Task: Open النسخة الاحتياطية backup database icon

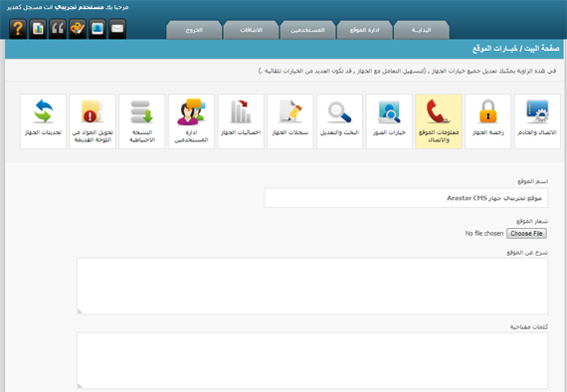Action: point(141,121)
